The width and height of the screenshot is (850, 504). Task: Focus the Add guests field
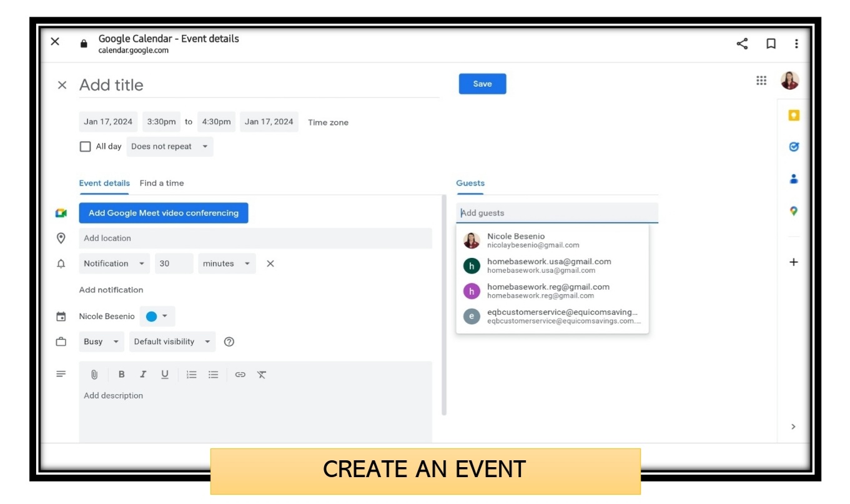click(557, 213)
